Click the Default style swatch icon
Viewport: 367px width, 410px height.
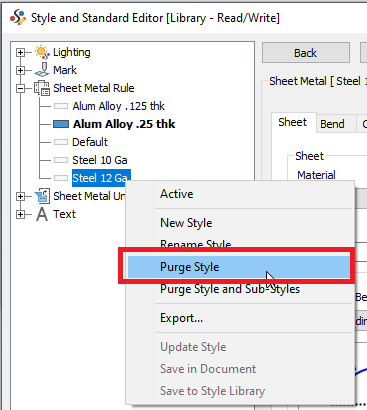[61, 142]
